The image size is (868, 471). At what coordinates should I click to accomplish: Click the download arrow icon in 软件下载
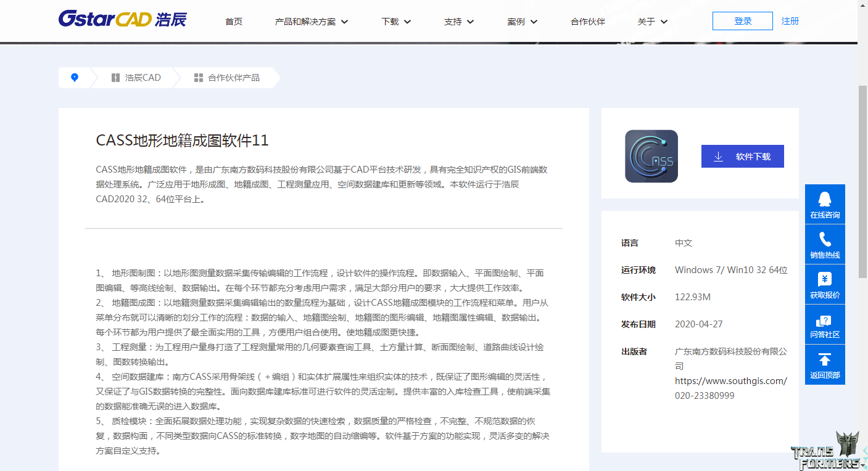pyautogui.click(x=718, y=157)
